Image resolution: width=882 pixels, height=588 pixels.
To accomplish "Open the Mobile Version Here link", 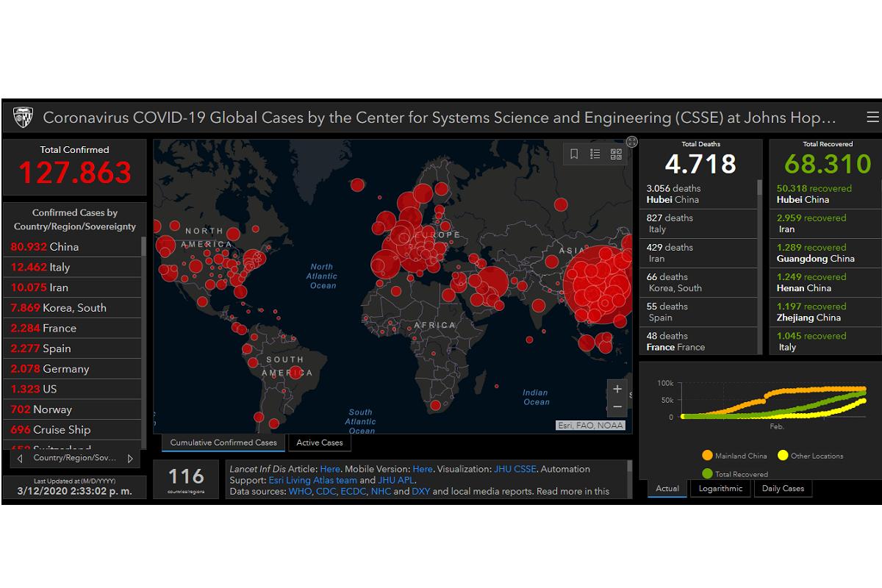I will coord(423,469).
